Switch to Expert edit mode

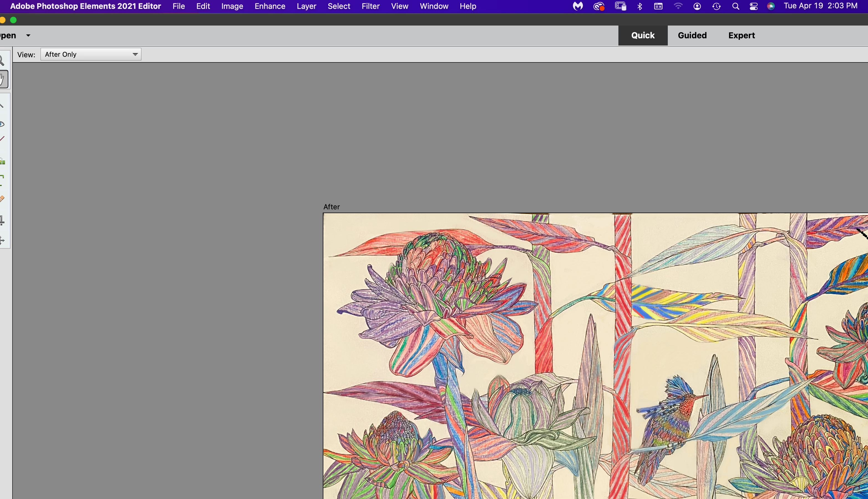[741, 35]
